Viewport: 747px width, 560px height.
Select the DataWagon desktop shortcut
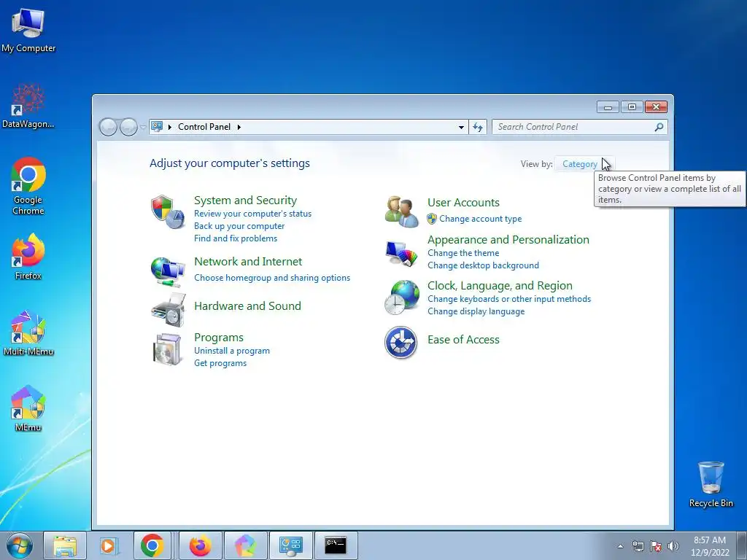(28, 106)
